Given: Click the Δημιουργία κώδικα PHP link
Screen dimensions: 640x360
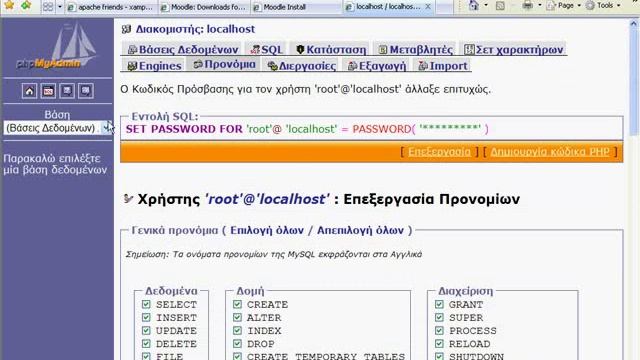Looking at the screenshot, I should tap(550, 151).
